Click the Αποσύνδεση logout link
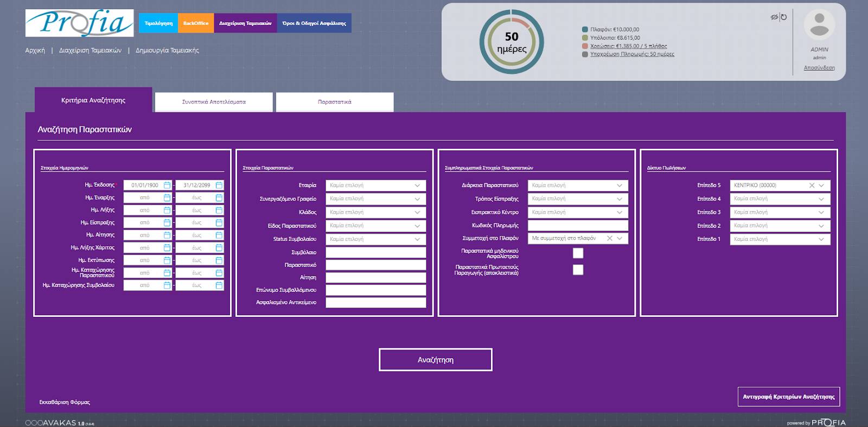 819,68
